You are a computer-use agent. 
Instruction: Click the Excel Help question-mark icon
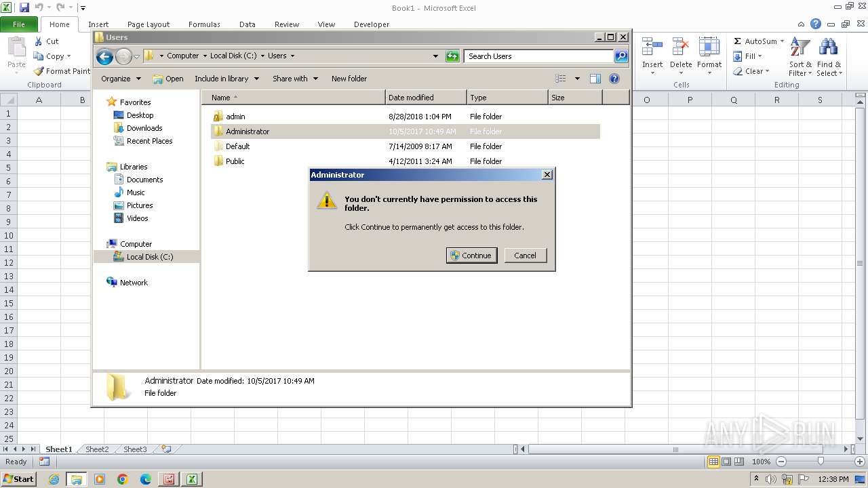[x=816, y=24]
